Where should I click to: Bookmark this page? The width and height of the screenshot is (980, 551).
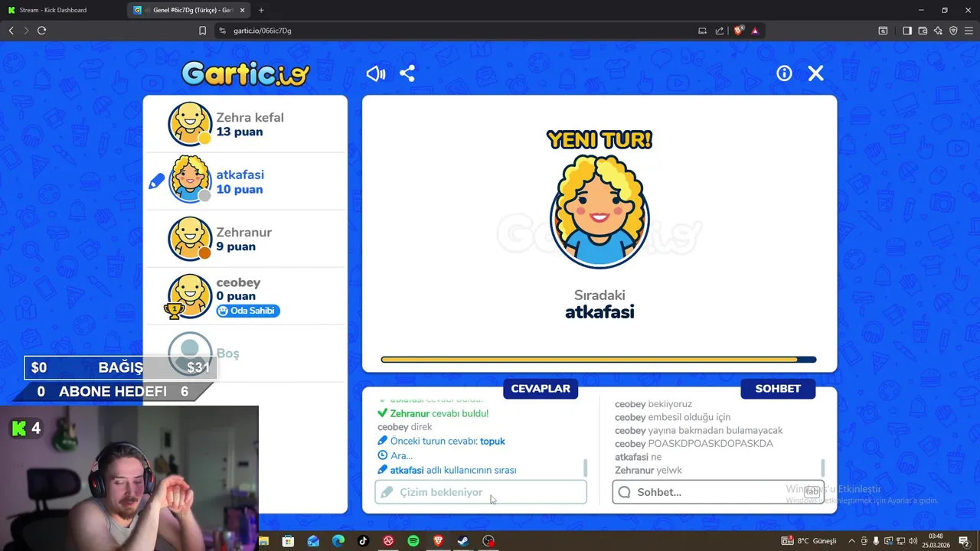(x=202, y=31)
